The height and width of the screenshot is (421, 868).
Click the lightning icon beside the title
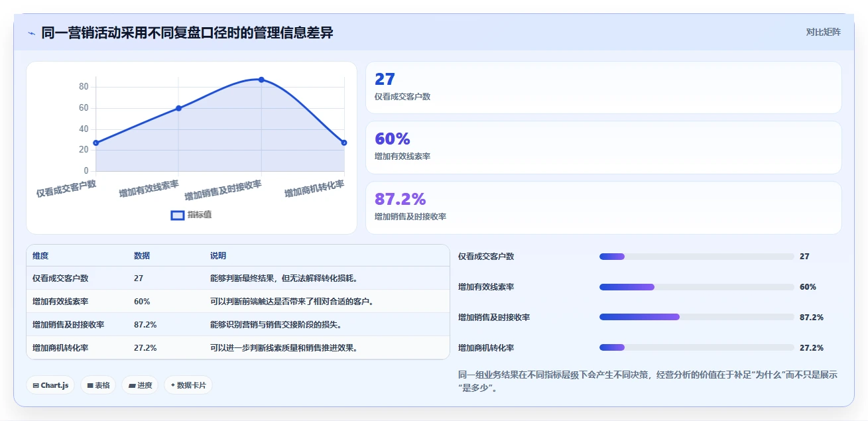click(x=32, y=33)
